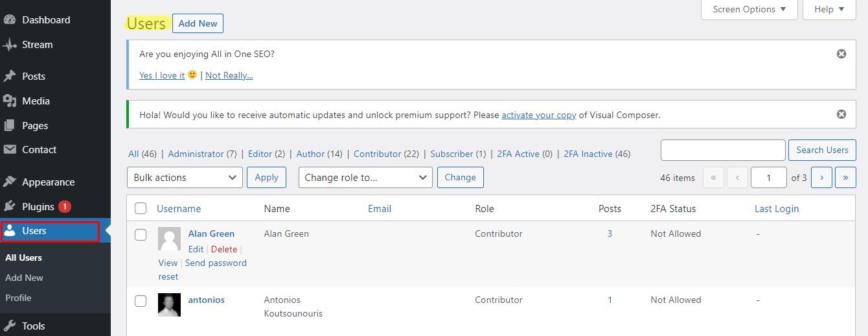Check the box for Alan Green
868x336 pixels.
pyautogui.click(x=141, y=235)
